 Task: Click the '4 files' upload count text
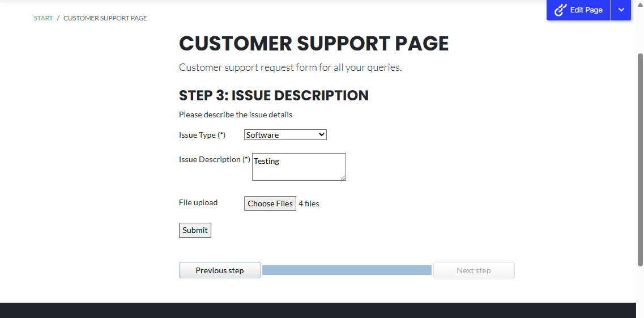click(309, 203)
